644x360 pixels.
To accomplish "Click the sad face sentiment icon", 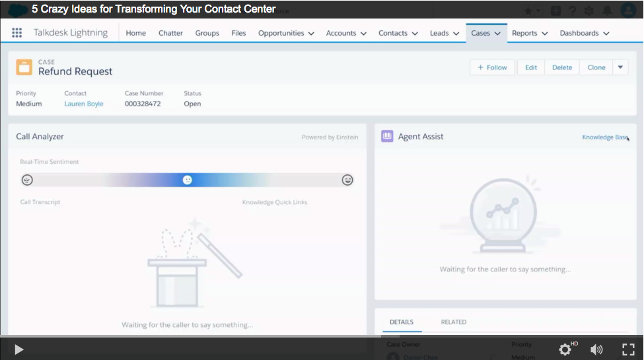I will click(x=27, y=180).
